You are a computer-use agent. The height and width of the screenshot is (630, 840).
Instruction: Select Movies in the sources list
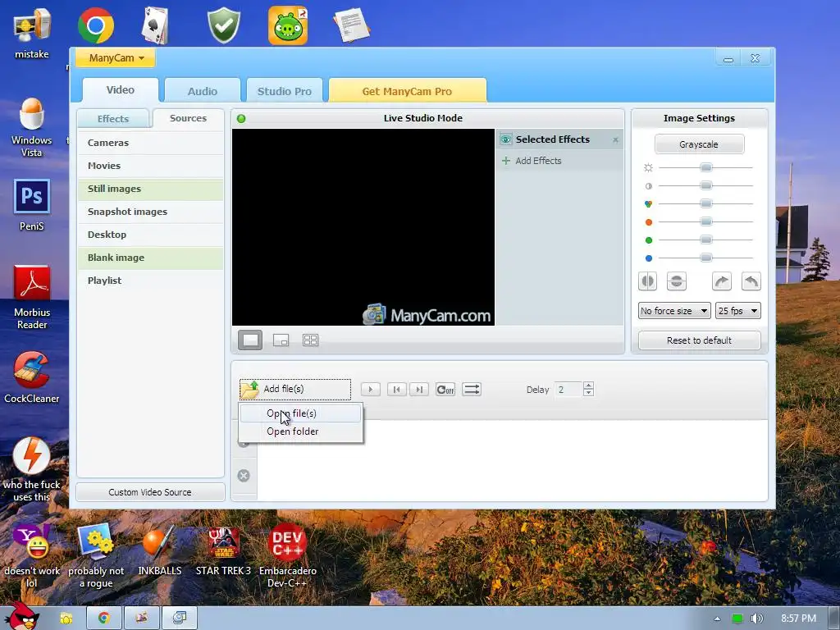point(151,166)
